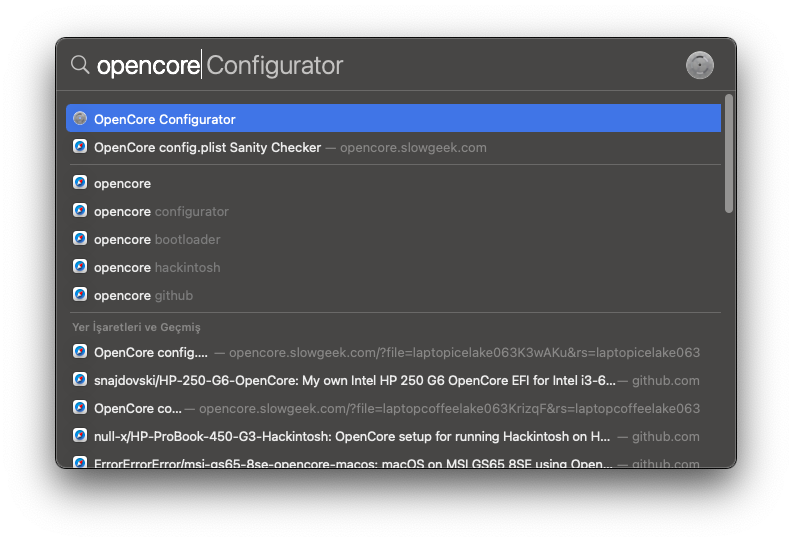792x542 pixels.
Task: Click the OpenCore Configurator app icon in the top result
Action: tap(80, 119)
